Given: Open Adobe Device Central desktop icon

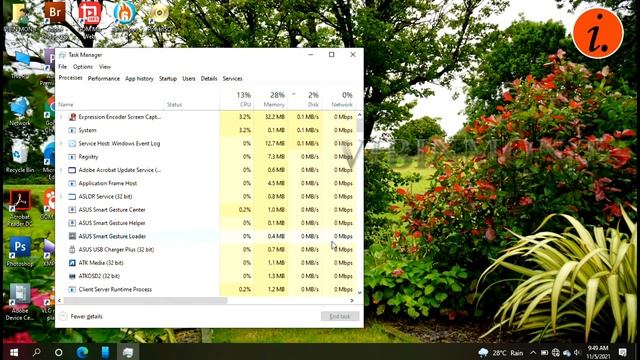Looking at the screenshot, I should click(x=19, y=302).
